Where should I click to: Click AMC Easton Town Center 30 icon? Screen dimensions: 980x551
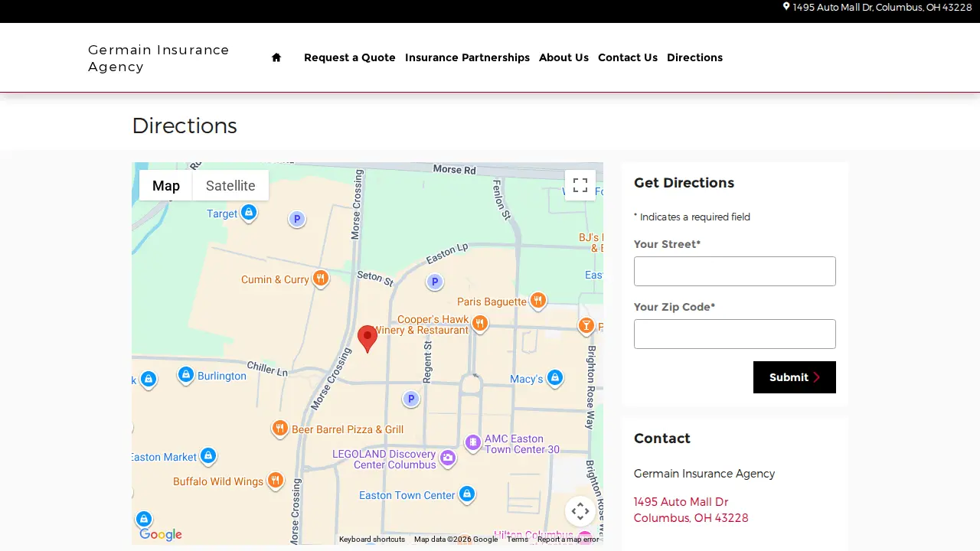click(473, 442)
